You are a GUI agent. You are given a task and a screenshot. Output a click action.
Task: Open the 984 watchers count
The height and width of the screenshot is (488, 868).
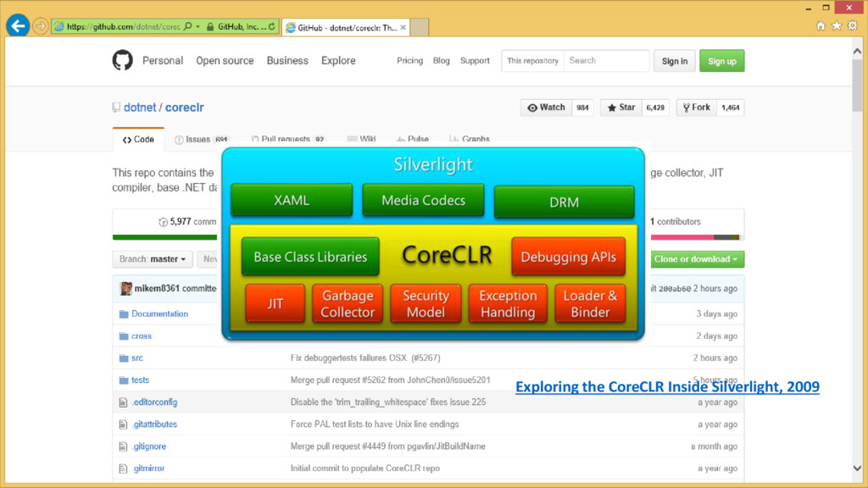582,108
